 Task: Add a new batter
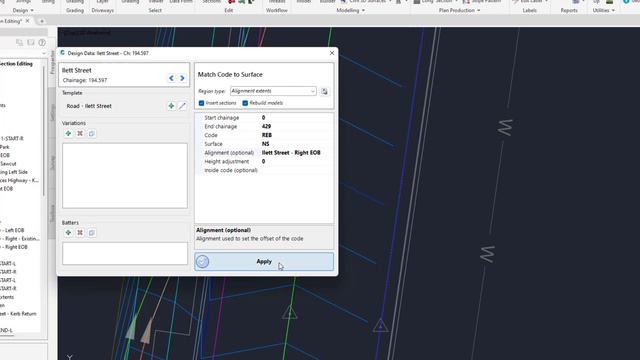coord(68,233)
